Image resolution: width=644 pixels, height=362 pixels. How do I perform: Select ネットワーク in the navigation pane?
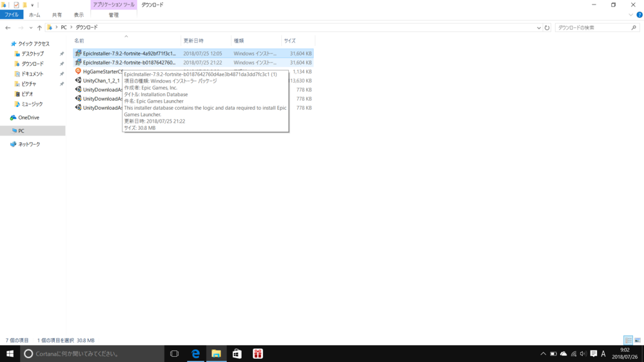point(29,145)
